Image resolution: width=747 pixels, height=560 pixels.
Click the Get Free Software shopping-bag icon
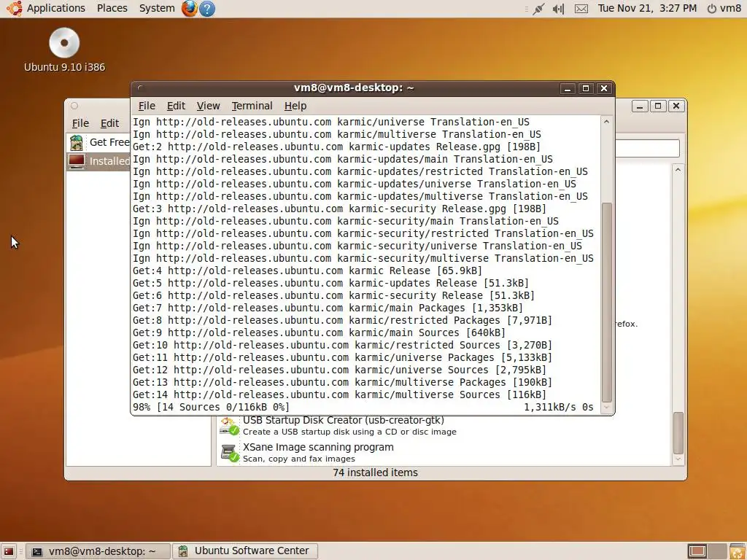(x=76, y=142)
